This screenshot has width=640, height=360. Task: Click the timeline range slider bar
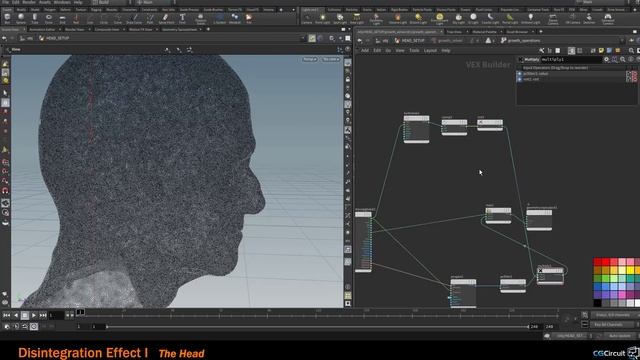tap(318, 327)
